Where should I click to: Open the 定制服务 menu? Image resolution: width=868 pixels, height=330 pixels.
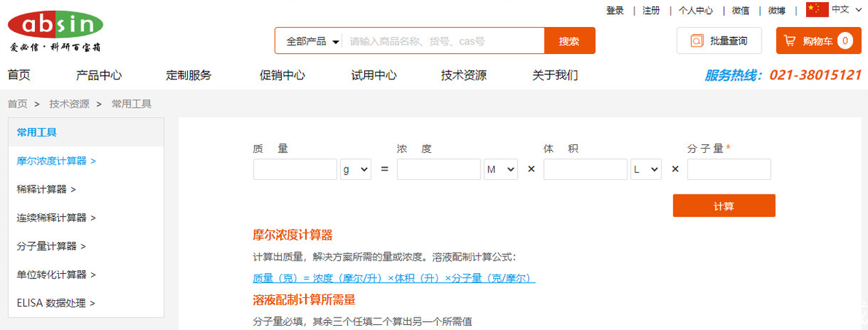point(189,75)
